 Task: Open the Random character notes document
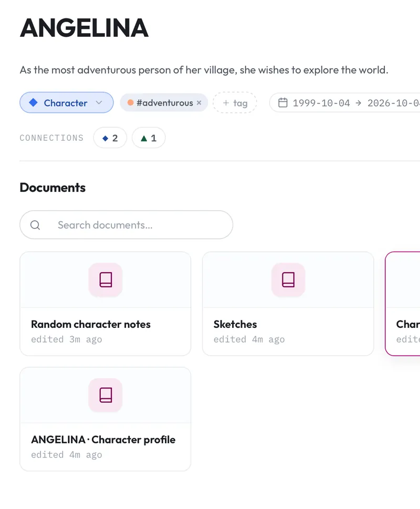point(106,304)
